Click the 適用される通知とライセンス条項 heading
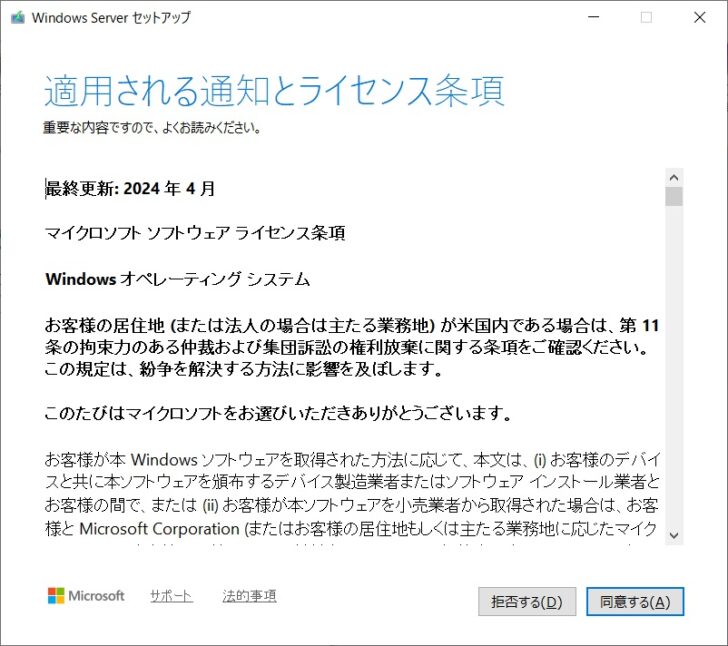The width and height of the screenshot is (728, 646). point(274,91)
